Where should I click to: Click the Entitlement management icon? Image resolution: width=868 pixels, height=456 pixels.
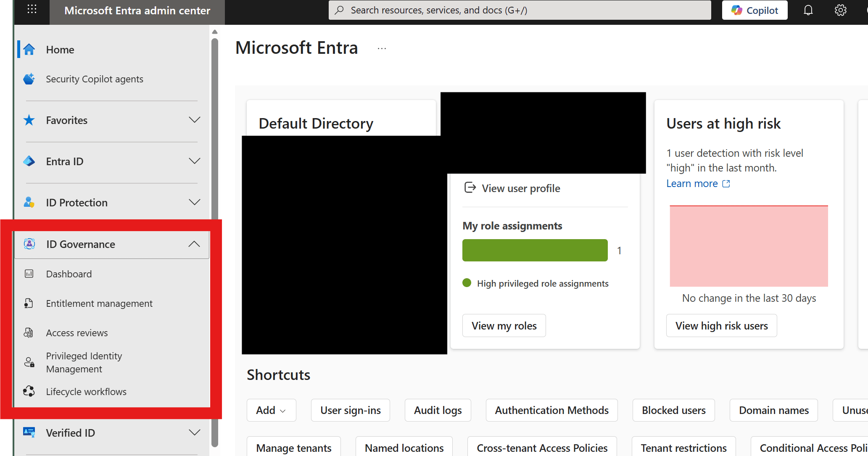click(29, 303)
